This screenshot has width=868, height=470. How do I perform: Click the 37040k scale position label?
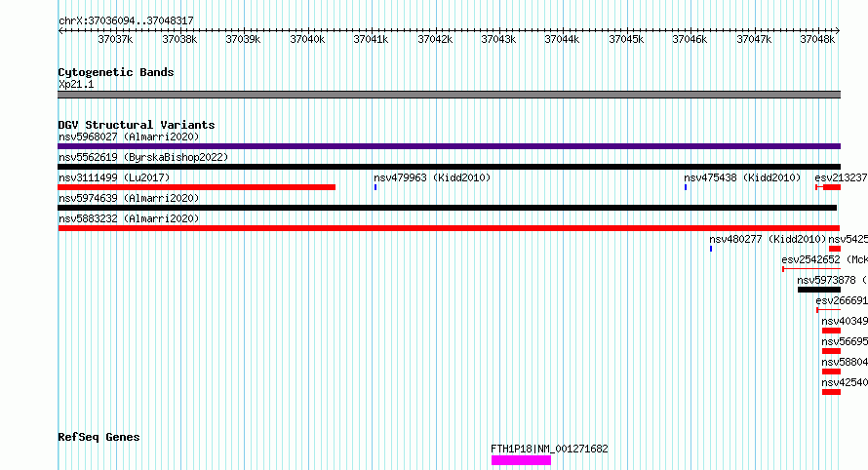coord(307,39)
